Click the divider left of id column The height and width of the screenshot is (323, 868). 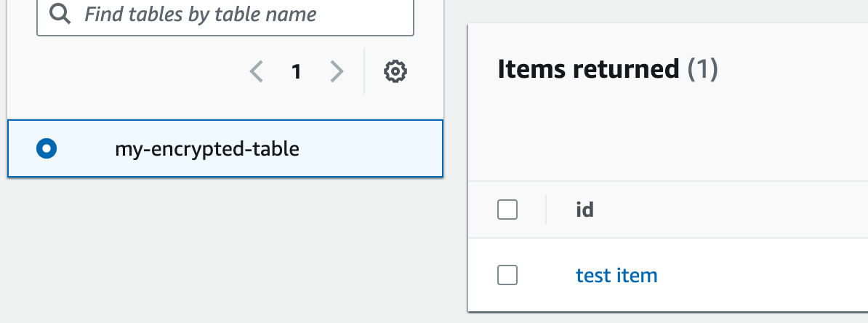click(x=546, y=210)
